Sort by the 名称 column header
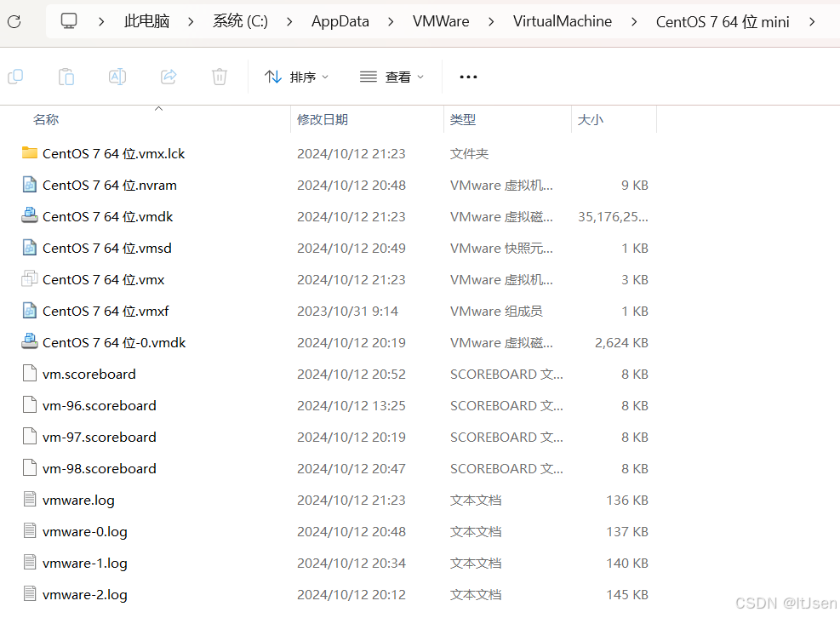Viewport: 840px width, 618px height. click(46, 119)
